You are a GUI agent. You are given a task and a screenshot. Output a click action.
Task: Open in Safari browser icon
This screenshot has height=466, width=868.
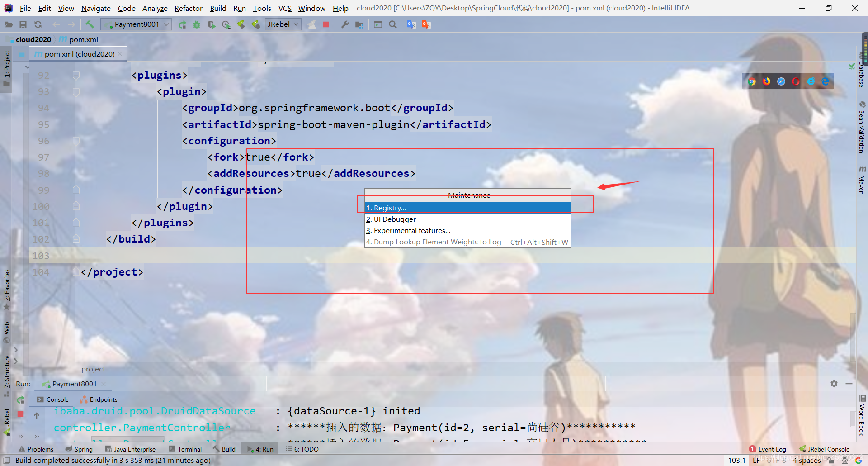click(x=781, y=81)
